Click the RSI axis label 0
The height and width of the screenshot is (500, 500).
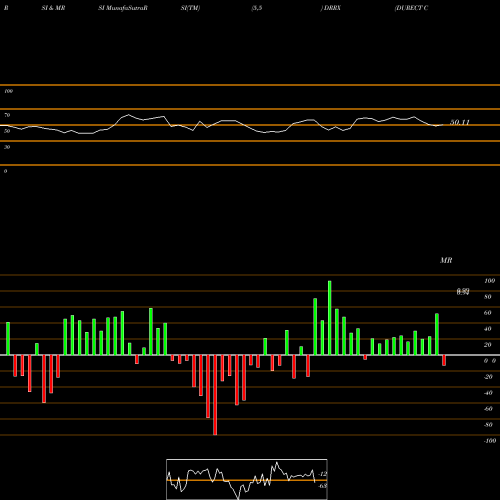coord(5,171)
